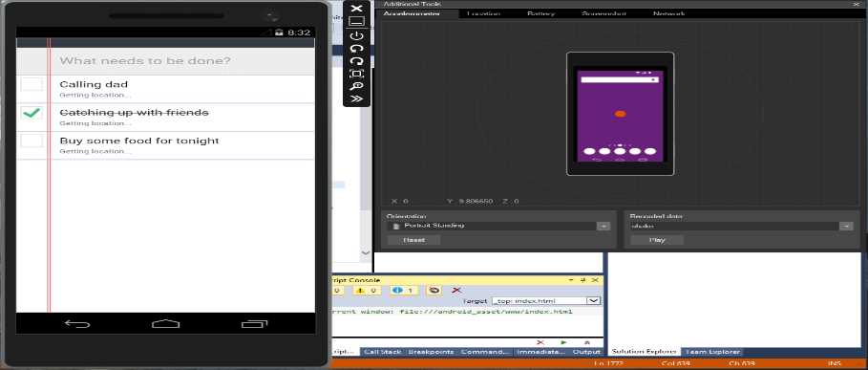868x370 pixels.
Task: Tap the Android home navigation button
Action: (x=165, y=323)
